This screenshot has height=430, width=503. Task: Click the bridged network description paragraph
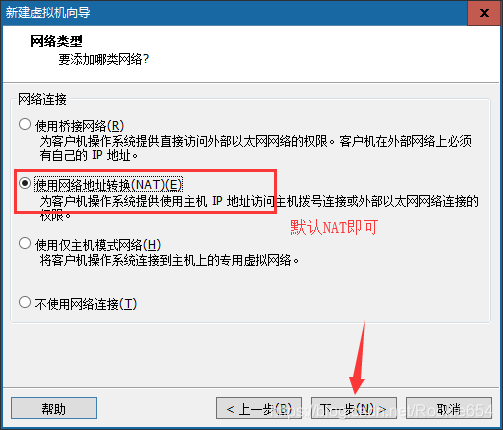point(256,148)
